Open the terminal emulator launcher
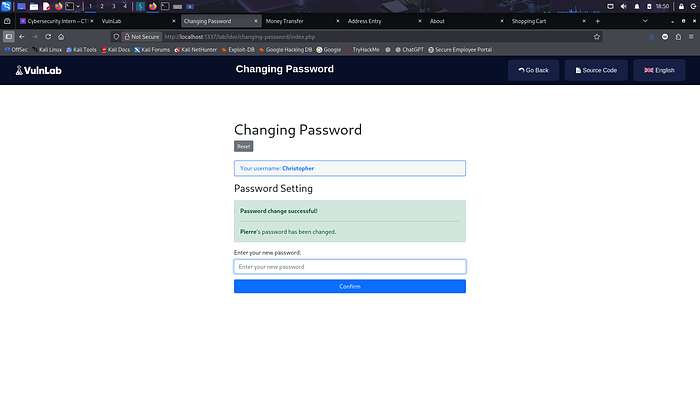The image size is (700, 394). click(70, 6)
